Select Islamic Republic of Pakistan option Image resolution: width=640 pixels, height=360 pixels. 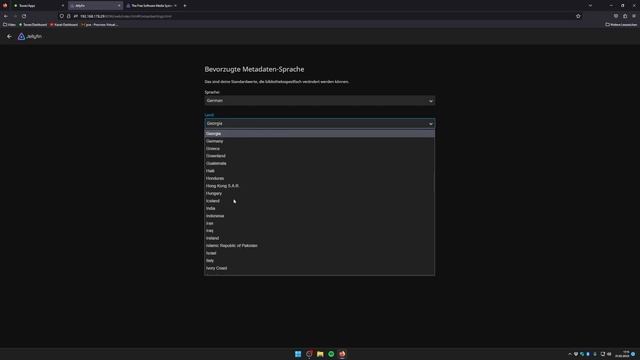pyautogui.click(x=320, y=246)
